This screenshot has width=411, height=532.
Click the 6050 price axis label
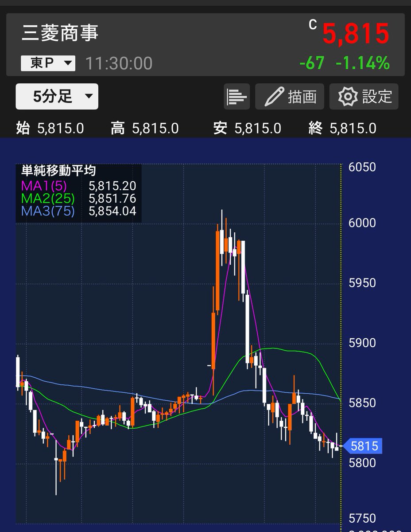pos(362,167)
